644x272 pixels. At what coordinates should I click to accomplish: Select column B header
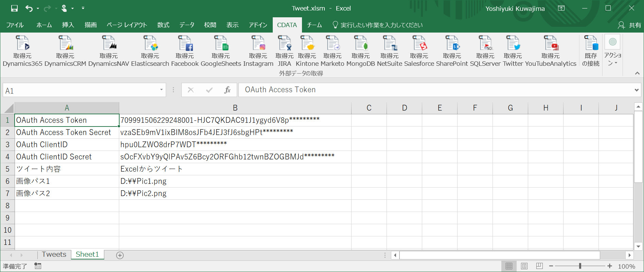click(x=235, y=108)
